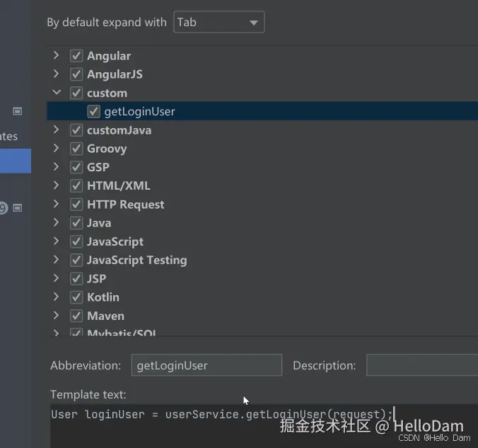Click the Abbreviation field containing getLoginUser
The height and width of the screenshot is (448, 478).
click(206, 365)
